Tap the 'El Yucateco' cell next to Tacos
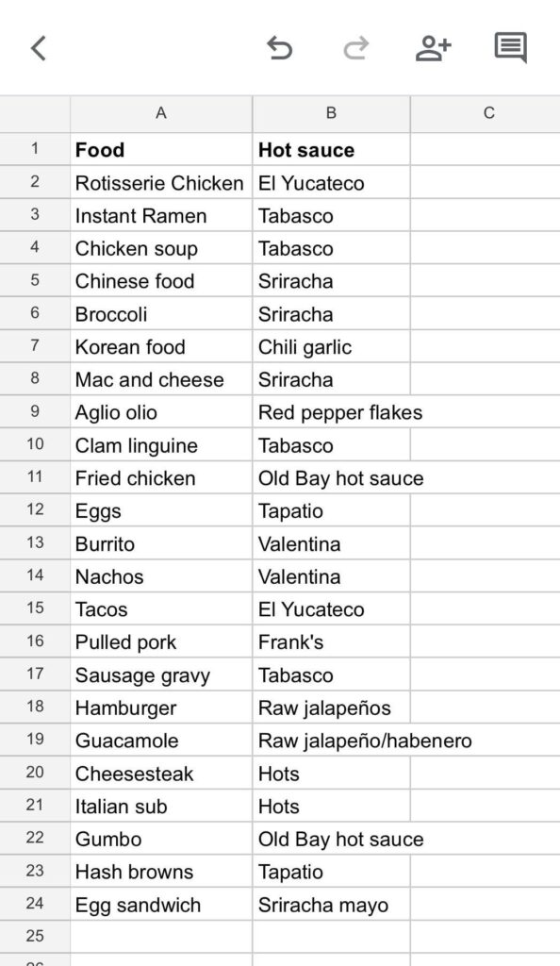 point(330,609)
